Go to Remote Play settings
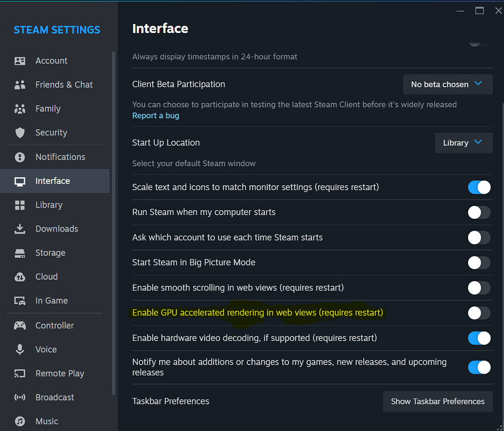 (60, 373)
